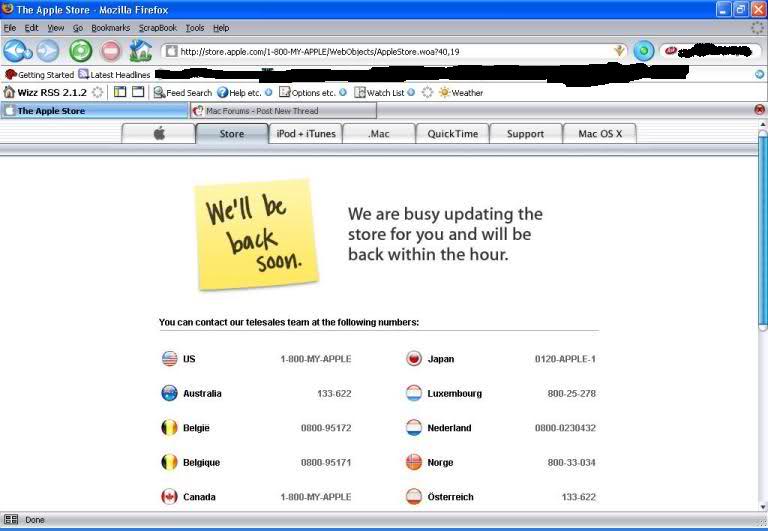
Task: Click the Wizz RSS home icon
Action: [x=9, y=92]
